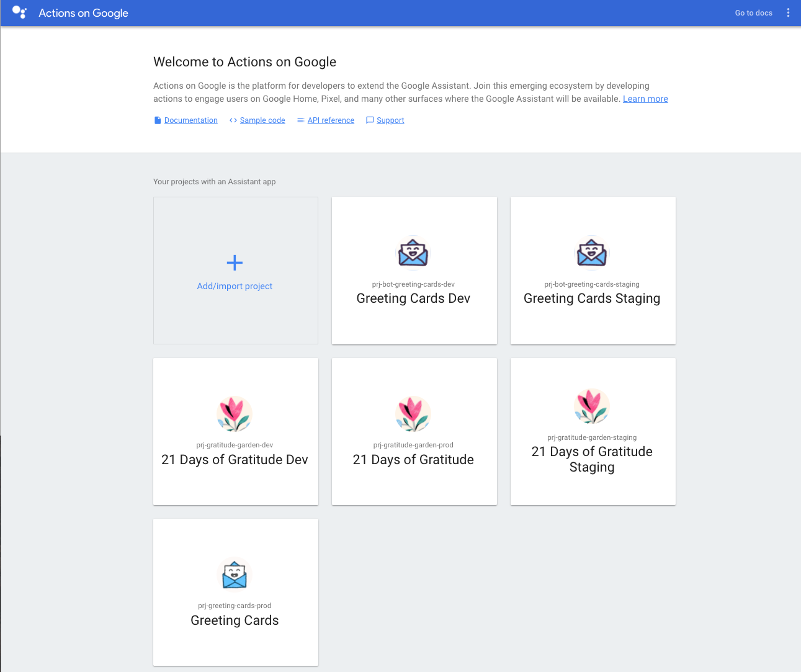Open the Documentation link

(x=191, y=120)
